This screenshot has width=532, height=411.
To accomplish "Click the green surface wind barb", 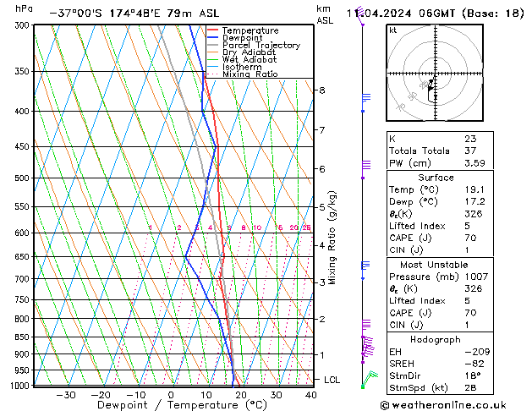I will click(x=369, y=379).
